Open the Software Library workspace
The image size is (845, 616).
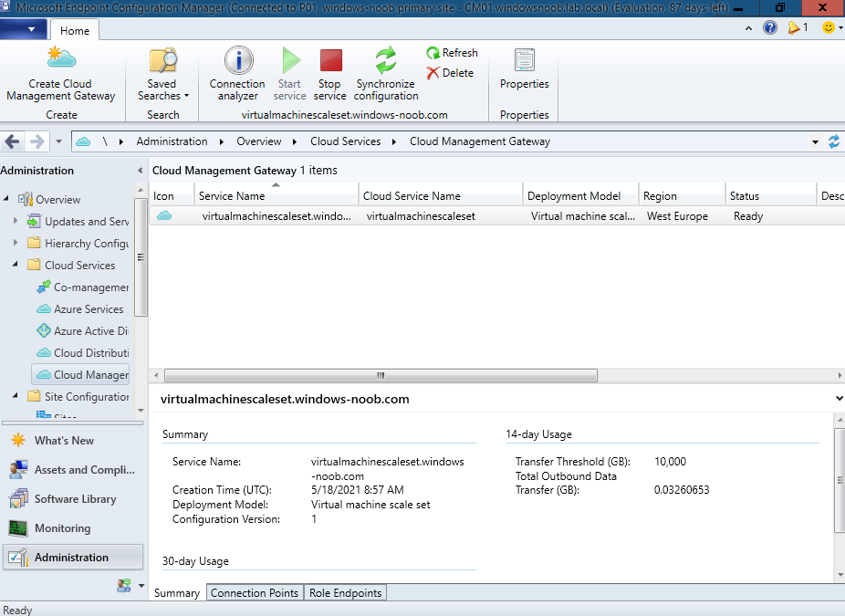click(73, 499)
